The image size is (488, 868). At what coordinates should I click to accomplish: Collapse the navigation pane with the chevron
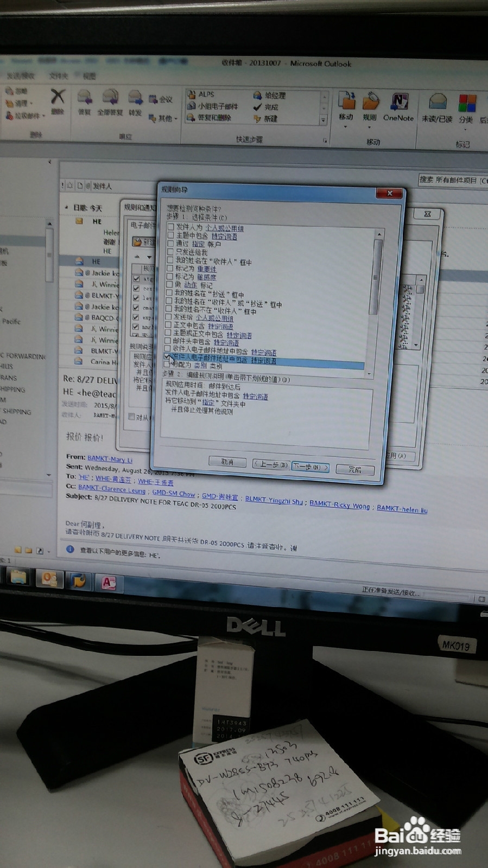pyautogui.click(x=49, y=161)
